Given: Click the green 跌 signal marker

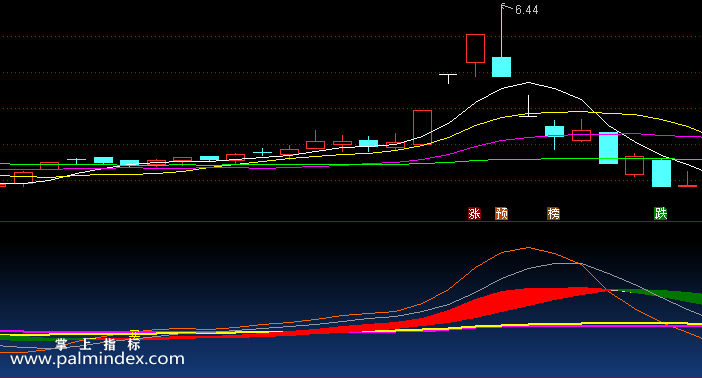Looking at the screenshot, I should pyautogui.click(x=661, y=214).
